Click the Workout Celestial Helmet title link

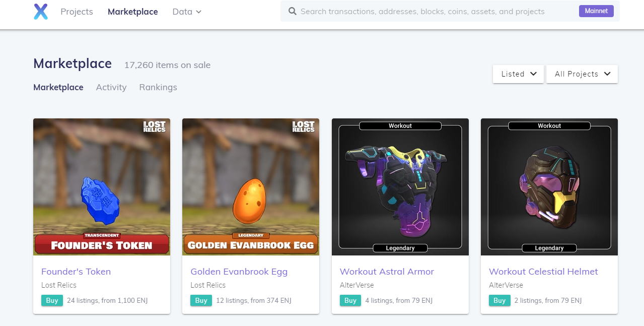click(x=543, y=272)
